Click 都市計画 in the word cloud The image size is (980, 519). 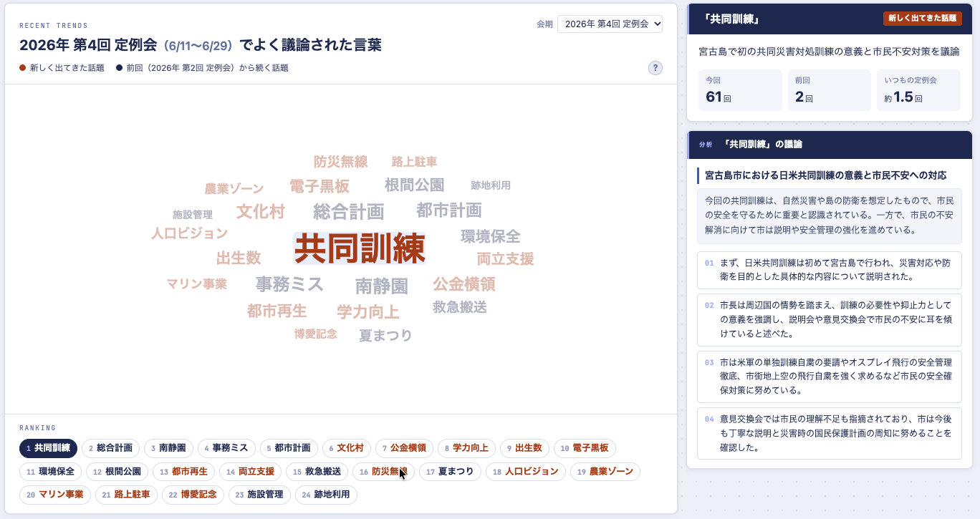tap(449, 210)
